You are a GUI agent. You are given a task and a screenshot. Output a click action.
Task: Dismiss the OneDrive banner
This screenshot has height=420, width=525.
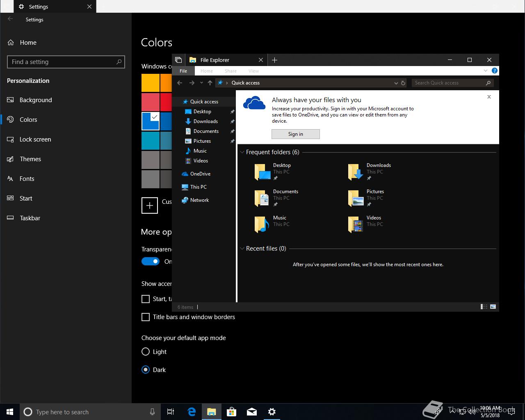click(489, 97)
